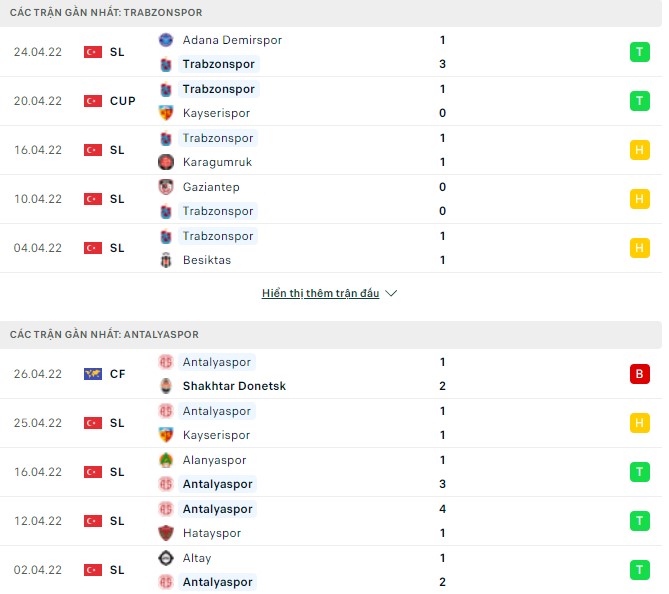Click green T badge for Adana Demirspor match
Viewport: 669px width, 594px height.
coord(640,52)
